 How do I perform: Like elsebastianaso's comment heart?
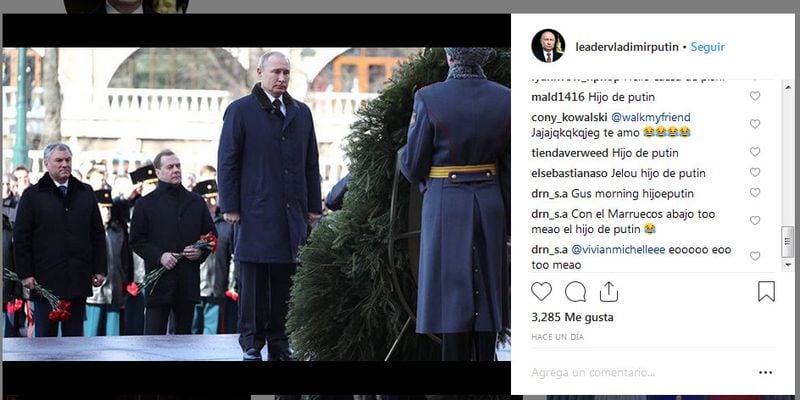click(x=755, y=172)
